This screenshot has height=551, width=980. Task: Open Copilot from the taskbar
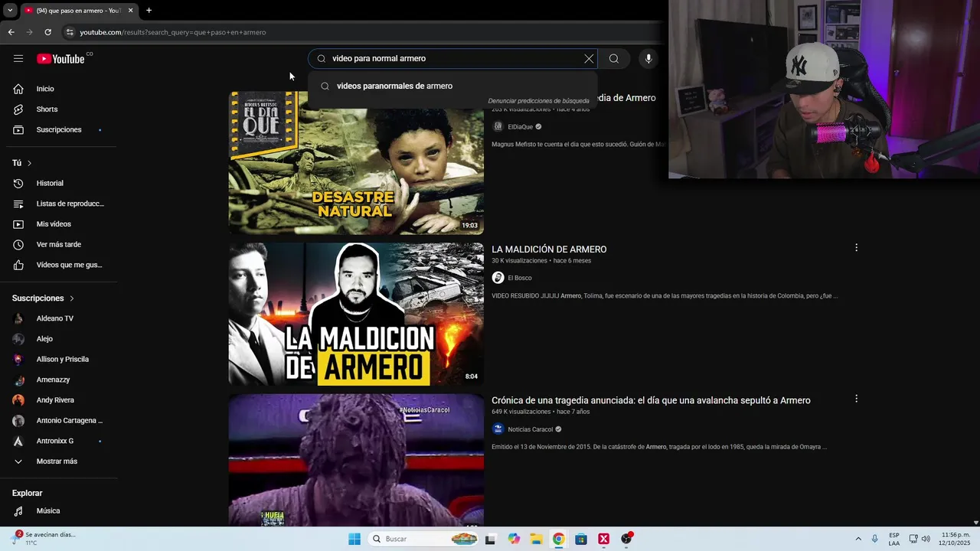(x=514, y=539)
